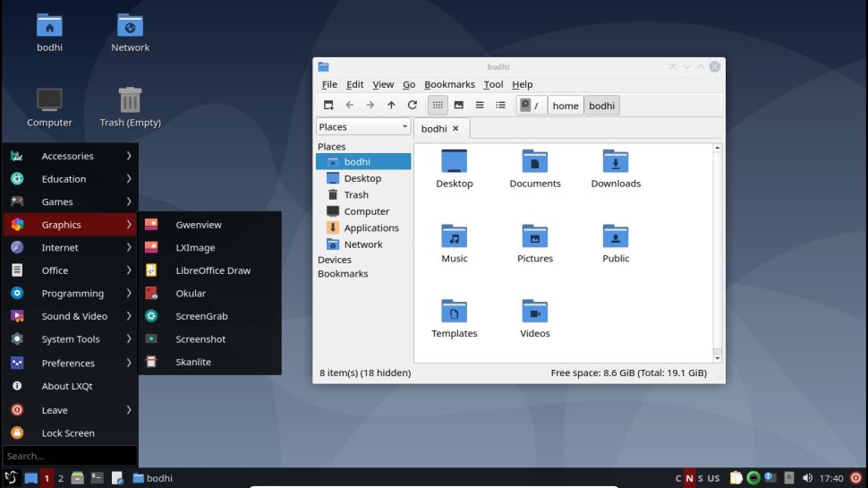Open a new tab via toolbar icon
This screenshot has height=488, width=868.
coord(328,106)
